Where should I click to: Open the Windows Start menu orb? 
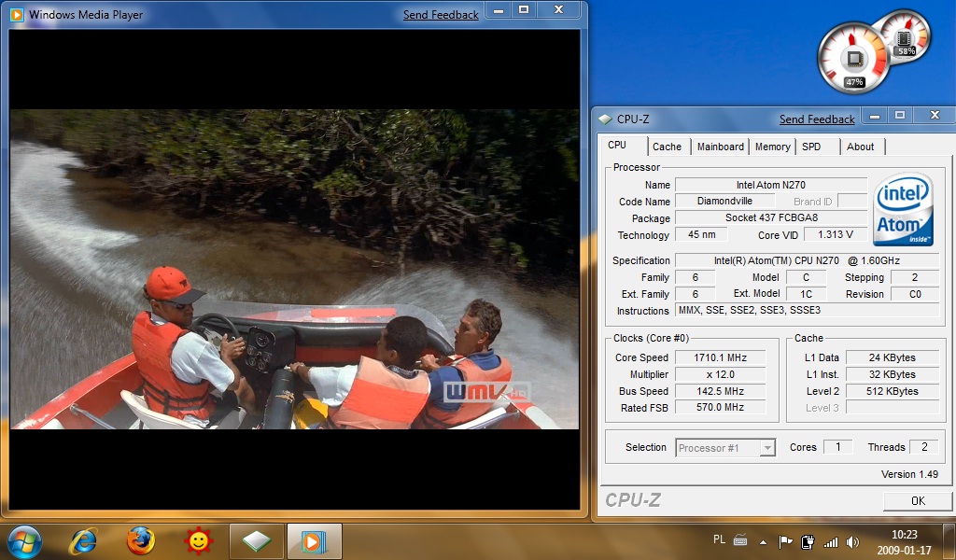pos(24,541)
